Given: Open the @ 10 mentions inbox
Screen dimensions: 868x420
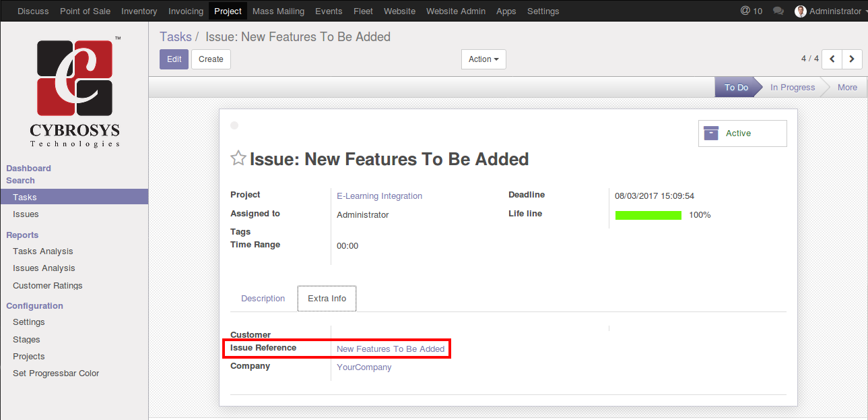Looking at the screenshot, I should pos(751,11).
